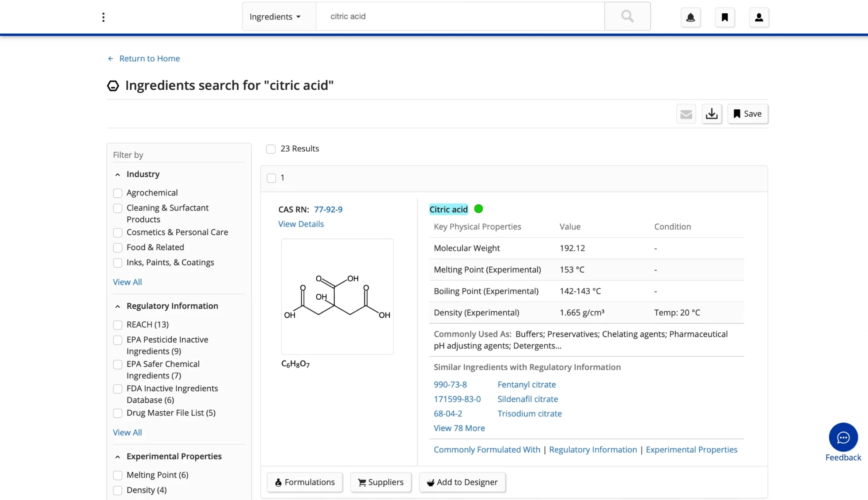Open View Details link

(x=301, y=224)
